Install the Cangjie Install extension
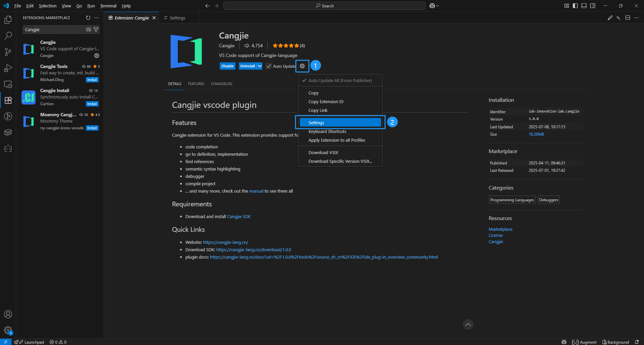This screenshot has height=345, width=644. click(x=92, y=104)
